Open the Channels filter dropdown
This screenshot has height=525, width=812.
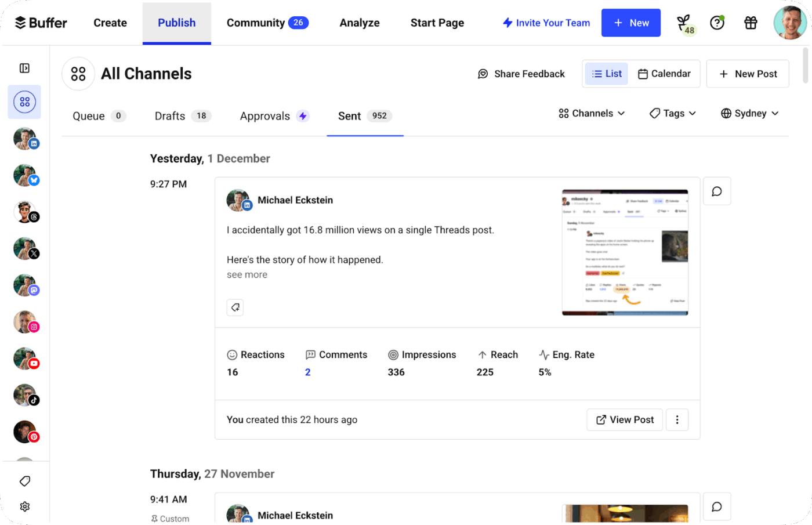point(591,113)
